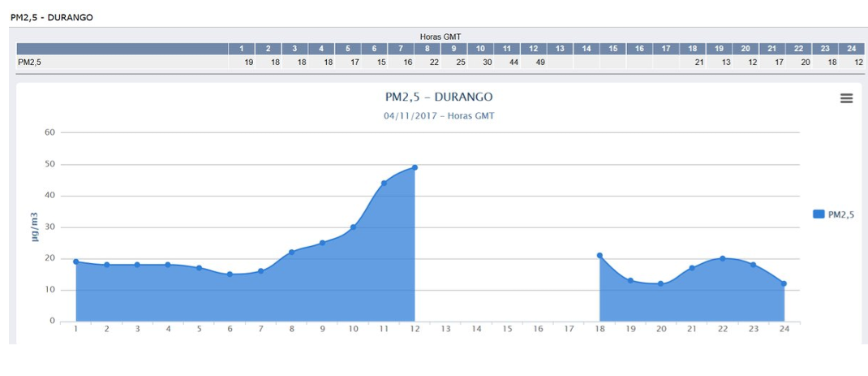The image size is (868, 376).
Task: Click the table value 44
Action: point(513,63)
